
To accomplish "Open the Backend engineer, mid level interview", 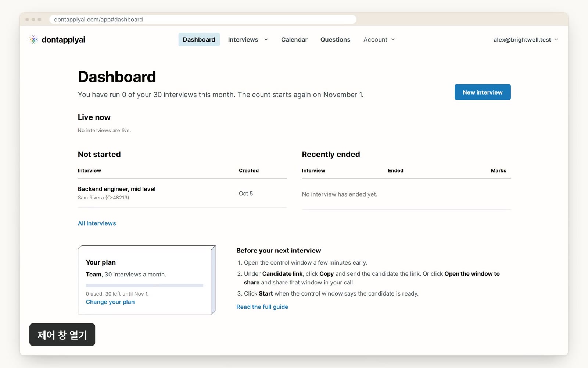I will [116, 189].
